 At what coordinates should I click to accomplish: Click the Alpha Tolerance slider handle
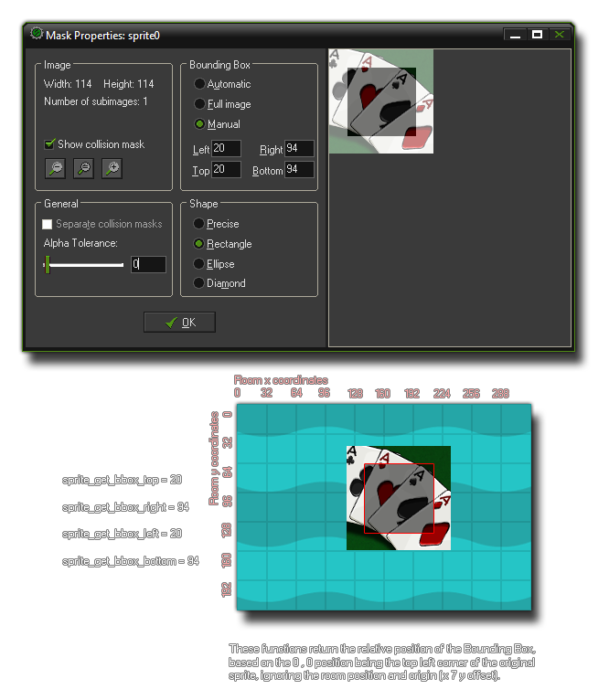[x=47, y=265]
